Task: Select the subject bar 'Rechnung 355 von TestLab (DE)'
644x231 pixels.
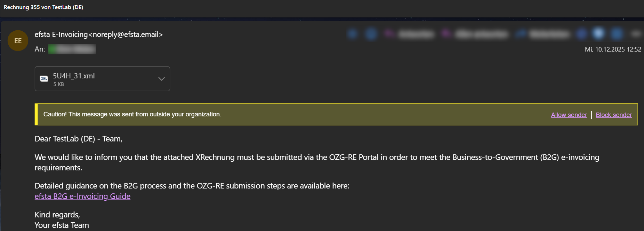Action: [43, 7]
